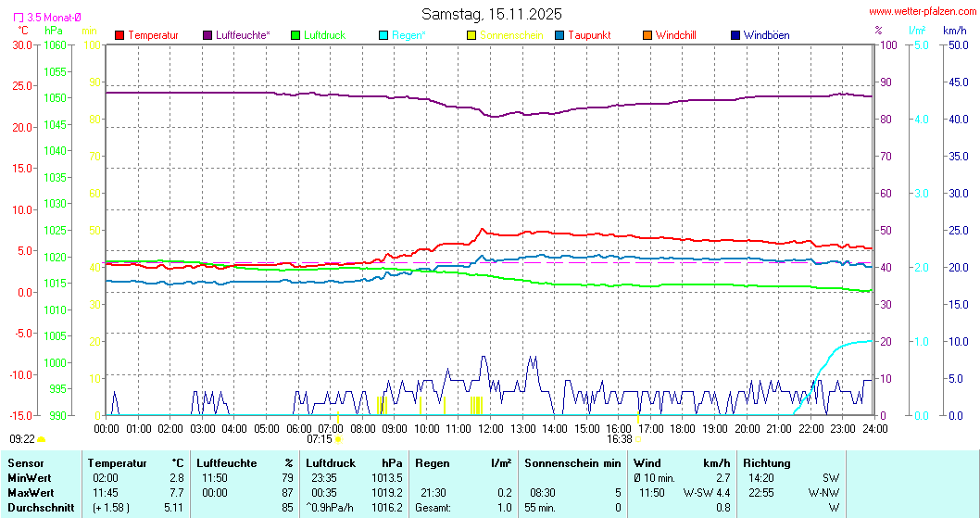
Task: Click the green Luftdruck legend swatch
Action: [295, 35]
